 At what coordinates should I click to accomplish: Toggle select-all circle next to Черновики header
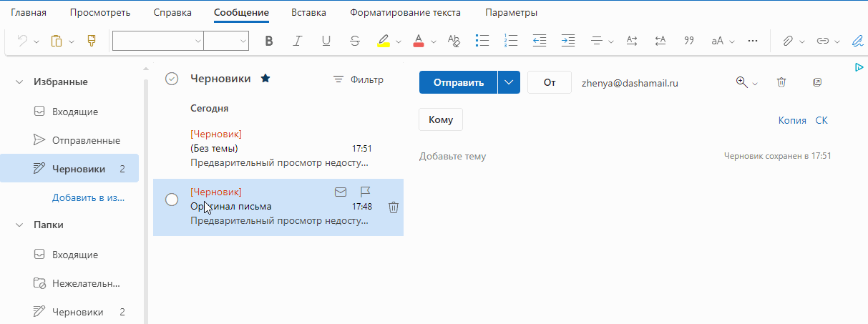[172, 79]
